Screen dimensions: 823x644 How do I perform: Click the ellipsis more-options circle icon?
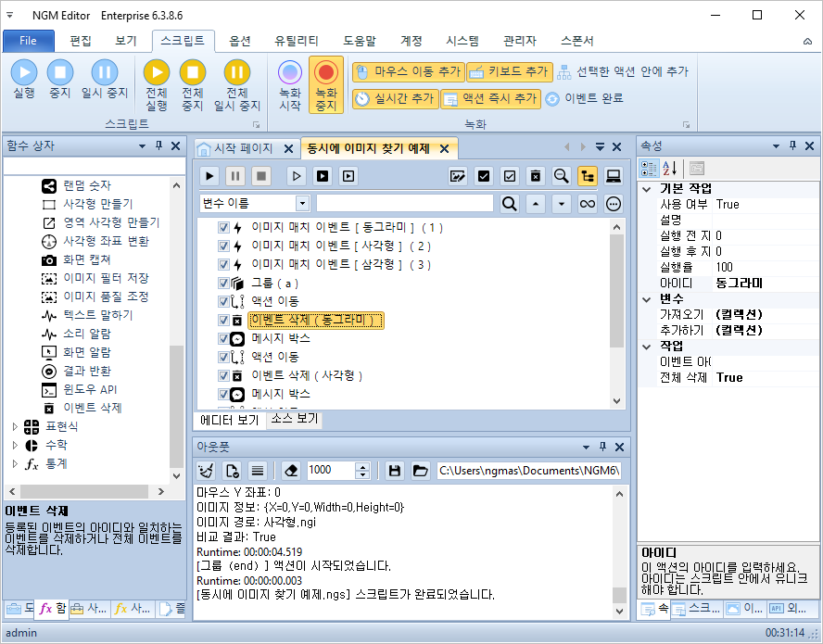tap(613, 204)
